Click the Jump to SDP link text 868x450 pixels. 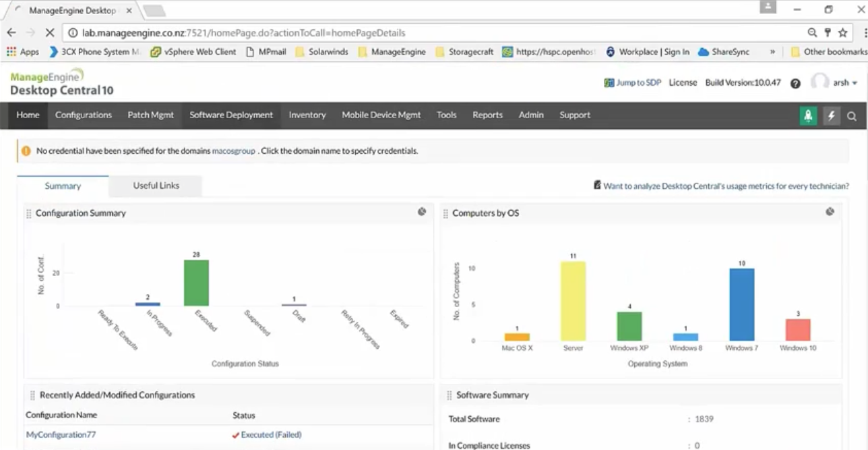(x=639, y=83)
